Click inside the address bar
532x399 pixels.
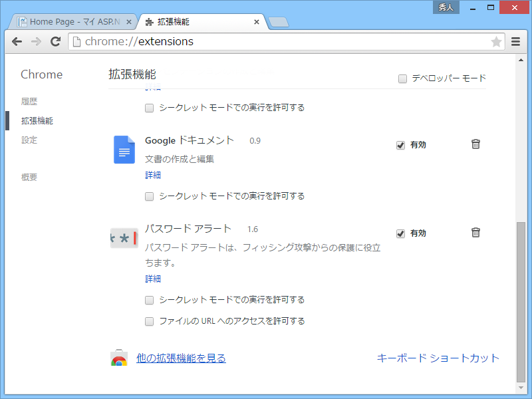(x=266, y=41)
